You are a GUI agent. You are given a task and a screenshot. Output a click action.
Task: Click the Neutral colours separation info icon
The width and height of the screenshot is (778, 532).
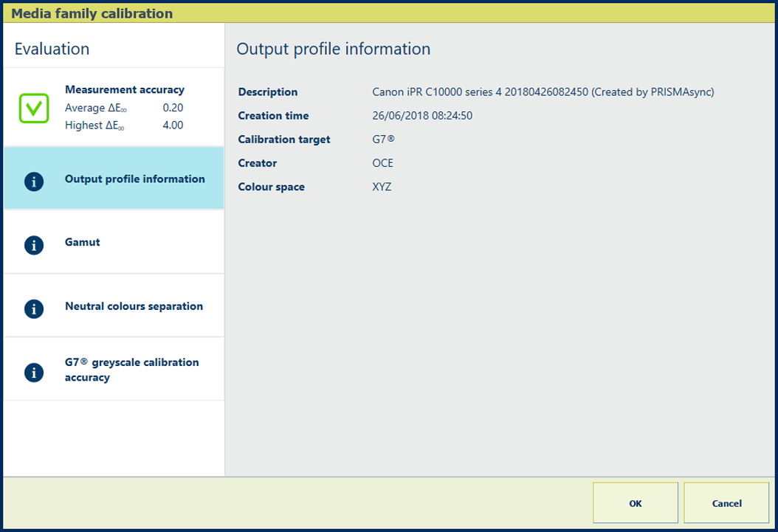(x=34, y=308)
